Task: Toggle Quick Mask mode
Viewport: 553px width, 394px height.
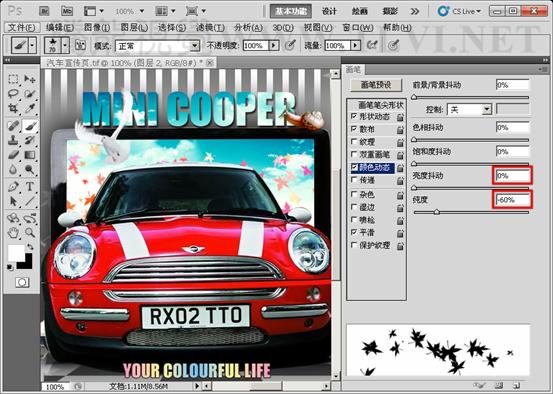Action: (22, 282)
